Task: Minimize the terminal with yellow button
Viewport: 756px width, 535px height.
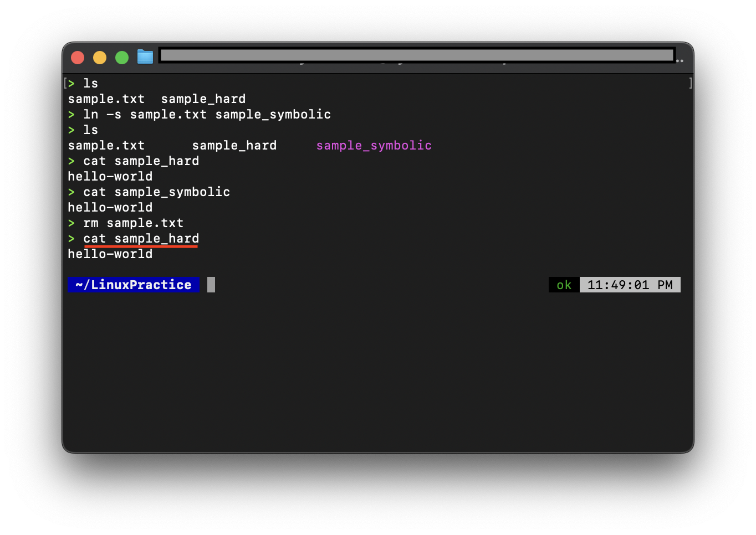Action: 100,58
